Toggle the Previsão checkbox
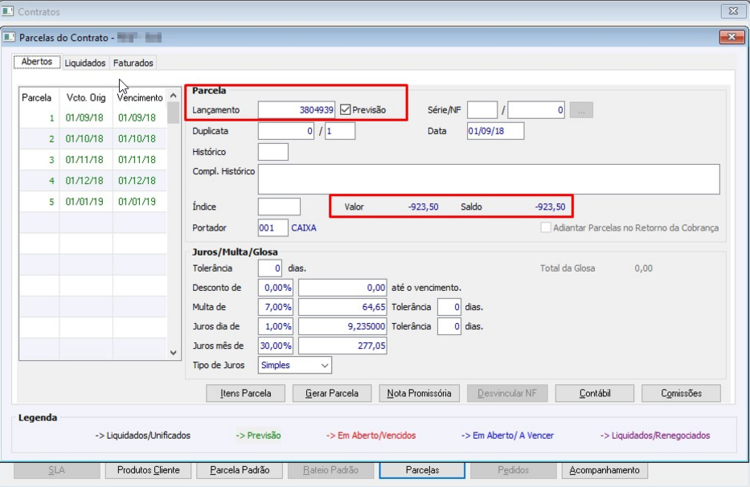750x487 pixels. [345, 110]
